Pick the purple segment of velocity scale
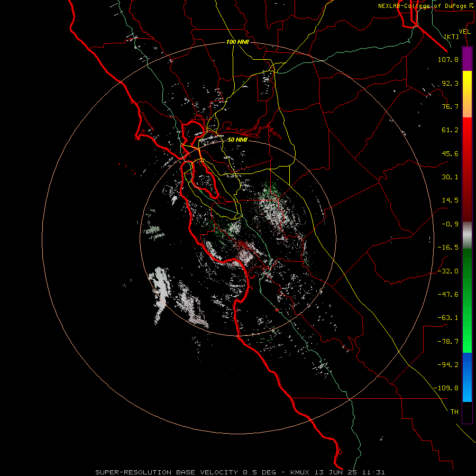 tap(467, 59)
